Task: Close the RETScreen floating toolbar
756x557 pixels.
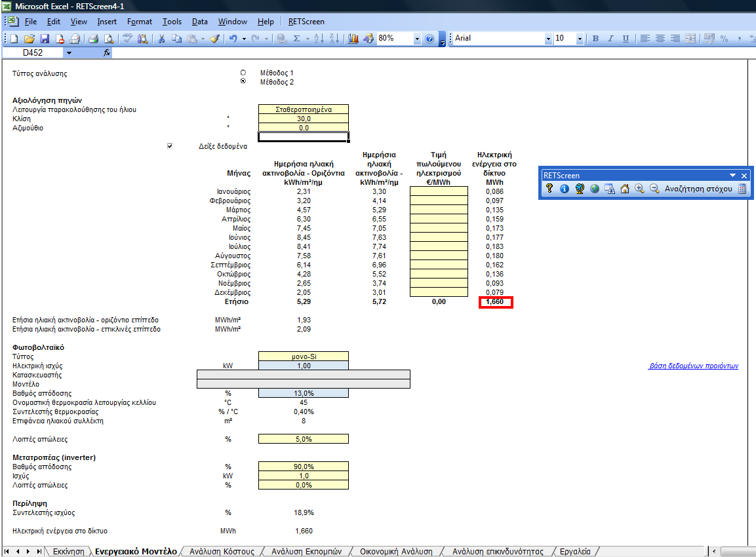Action: pyautogui.click(x=744, y=176)
